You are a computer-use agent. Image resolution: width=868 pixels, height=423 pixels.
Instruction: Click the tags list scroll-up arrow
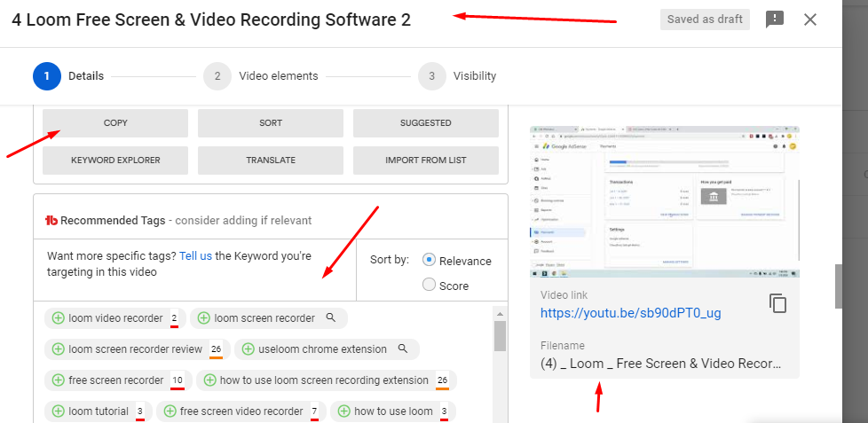tap(500, 314)
